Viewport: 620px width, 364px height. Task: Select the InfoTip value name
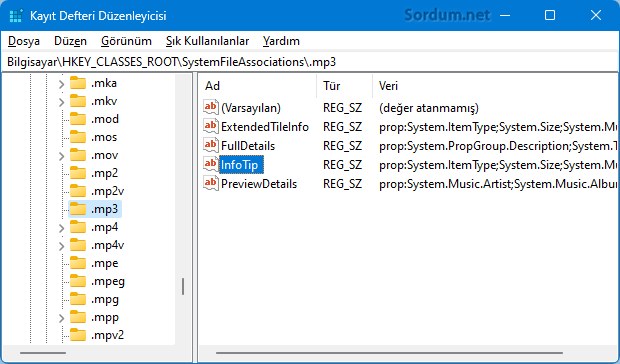(241, 165)
